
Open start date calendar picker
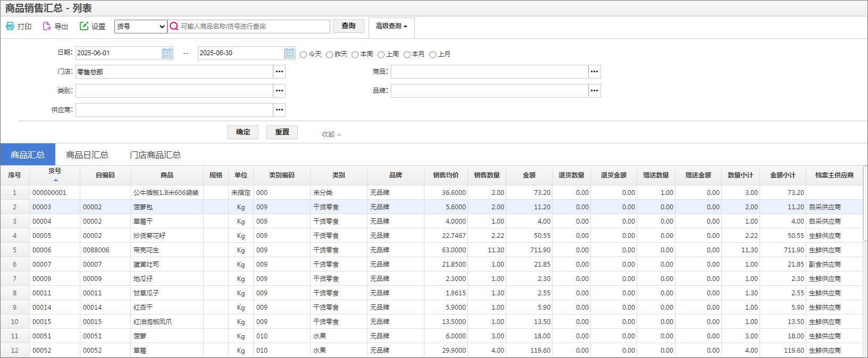tap(167, 53)
